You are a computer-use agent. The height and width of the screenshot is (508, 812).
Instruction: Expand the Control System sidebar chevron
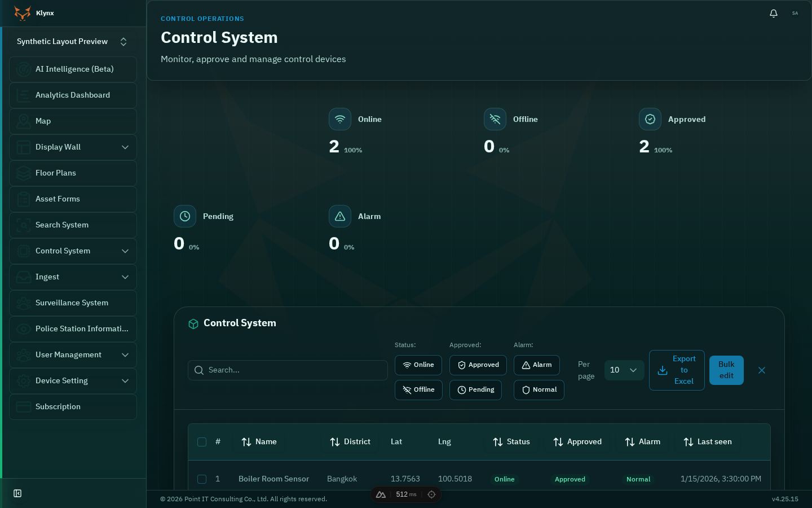click(x=125, y=251)
